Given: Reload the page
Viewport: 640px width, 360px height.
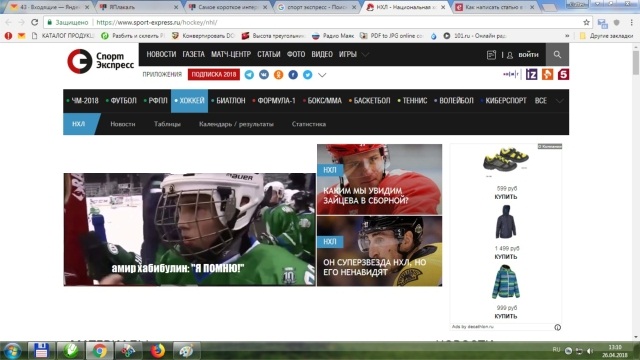Looking at the screenshot, I should click(35, 22).
